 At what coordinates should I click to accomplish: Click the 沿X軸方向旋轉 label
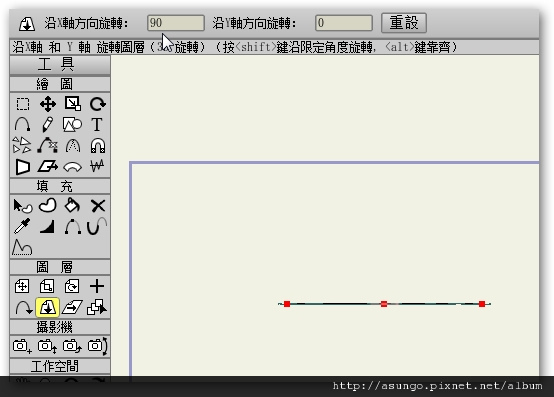tap(87, 24)
